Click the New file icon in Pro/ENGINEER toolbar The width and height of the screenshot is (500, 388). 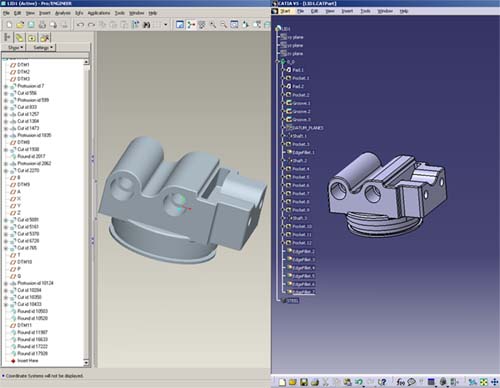click(x=9, y=25)
